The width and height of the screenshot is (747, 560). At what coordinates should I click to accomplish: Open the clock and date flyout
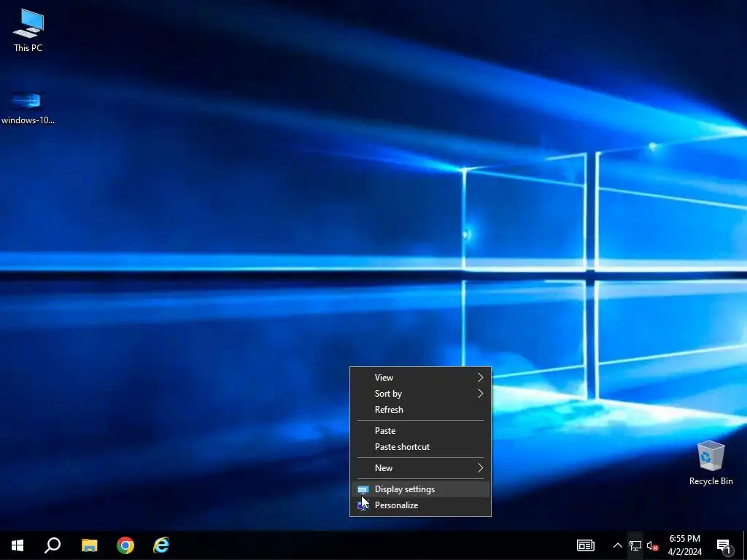684,545
